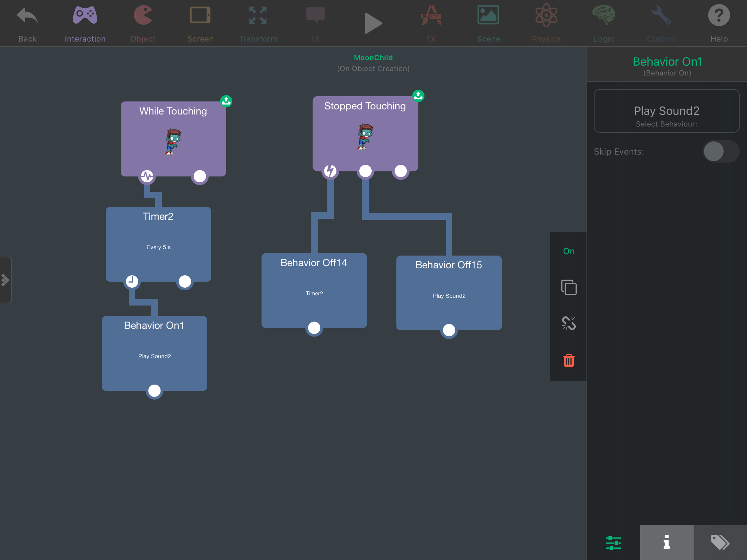Click the export badge on While Touching
Screen dimensions: 747x560
[226, 101]
